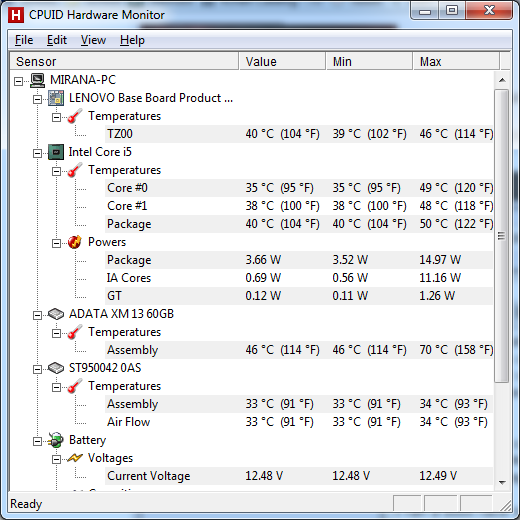
Task: Select Assembly row under ADATA XM 13
Action: click(299, 350)
